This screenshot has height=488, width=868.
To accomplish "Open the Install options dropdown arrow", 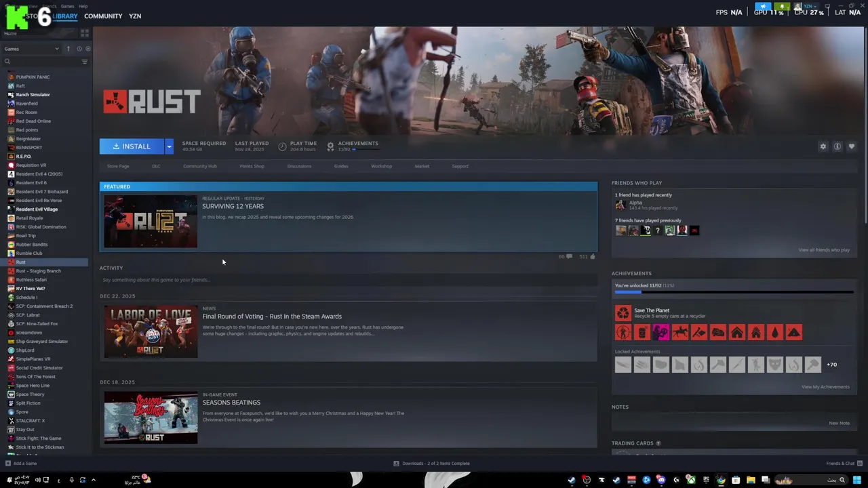I will pos(169,146).
